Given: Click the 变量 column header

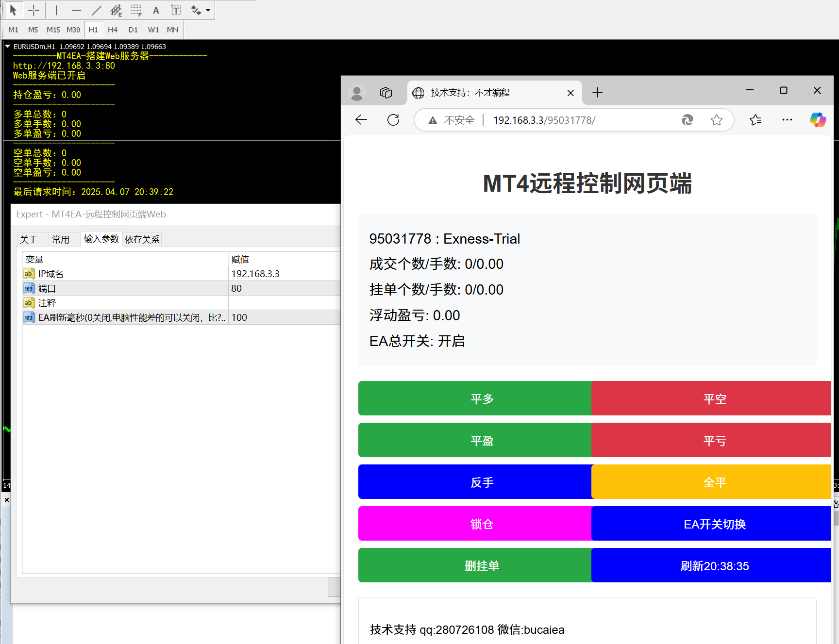Looking at the screenshot, I should point(125,259).
